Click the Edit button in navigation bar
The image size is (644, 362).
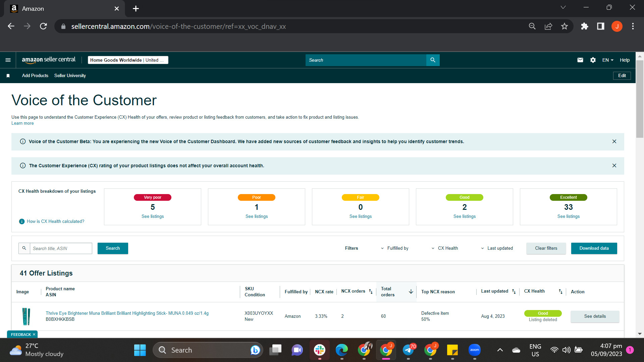(x=622, y=76)
